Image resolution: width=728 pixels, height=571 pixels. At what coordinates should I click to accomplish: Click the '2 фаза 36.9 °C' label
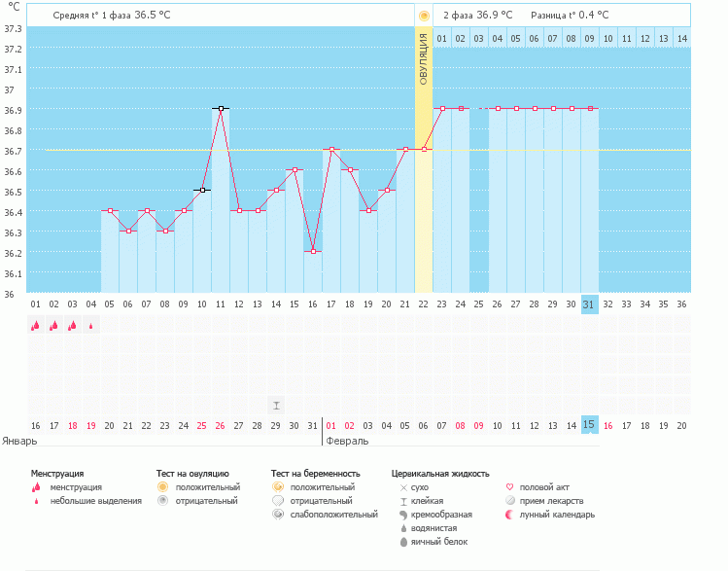point(478,16)
